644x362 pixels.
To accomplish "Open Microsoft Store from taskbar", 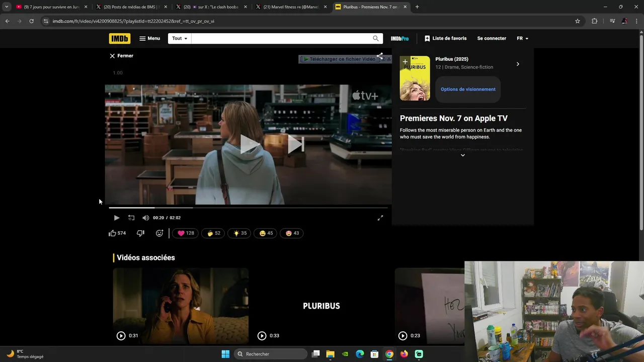I will 374,354.
